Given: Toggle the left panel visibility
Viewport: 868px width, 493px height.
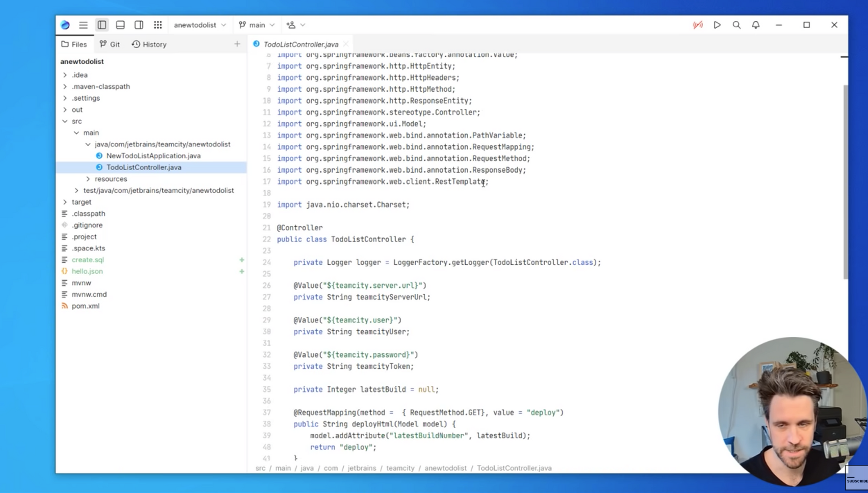Looking at the screenshot, I should [102, 25].
